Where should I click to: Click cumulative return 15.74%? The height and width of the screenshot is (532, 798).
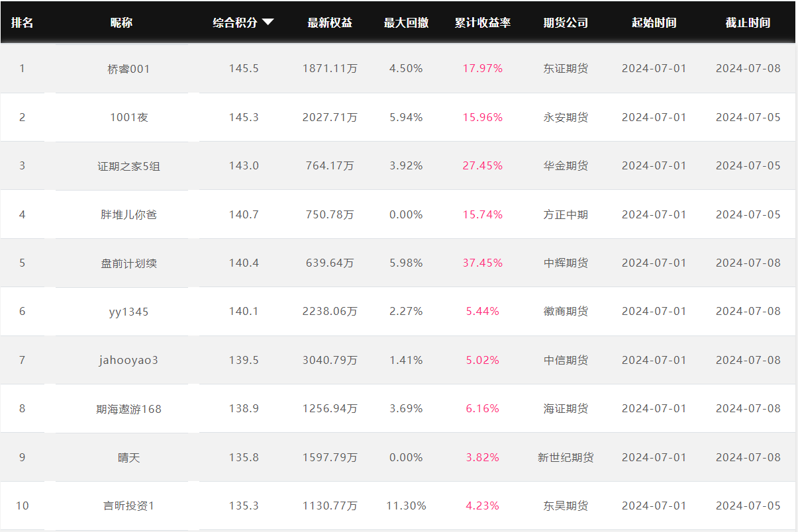click(x=483, y=214)
